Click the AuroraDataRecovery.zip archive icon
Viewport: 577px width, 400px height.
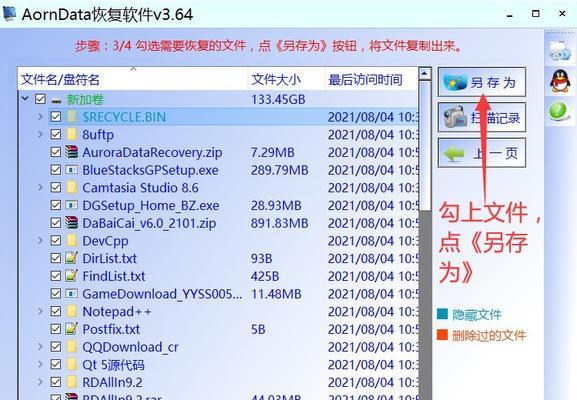coord(71,152)
